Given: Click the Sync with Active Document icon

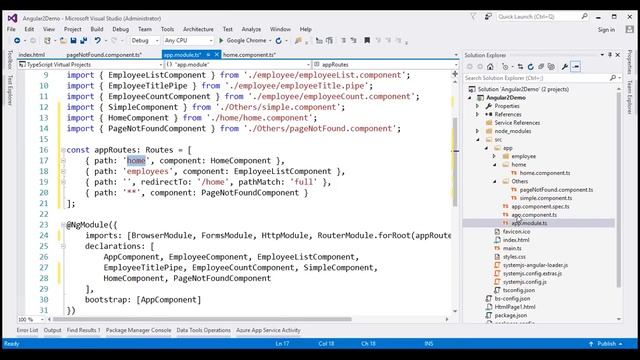Looking at the screenshot, I should pyautogui.click(x=520, y=67).
